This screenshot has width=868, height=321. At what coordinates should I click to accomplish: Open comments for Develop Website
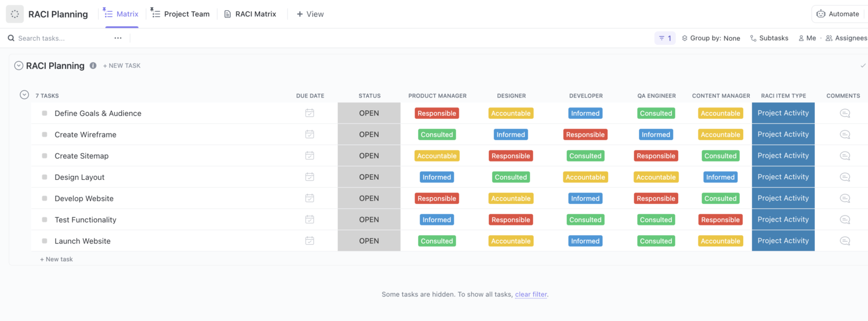(845, 198)
